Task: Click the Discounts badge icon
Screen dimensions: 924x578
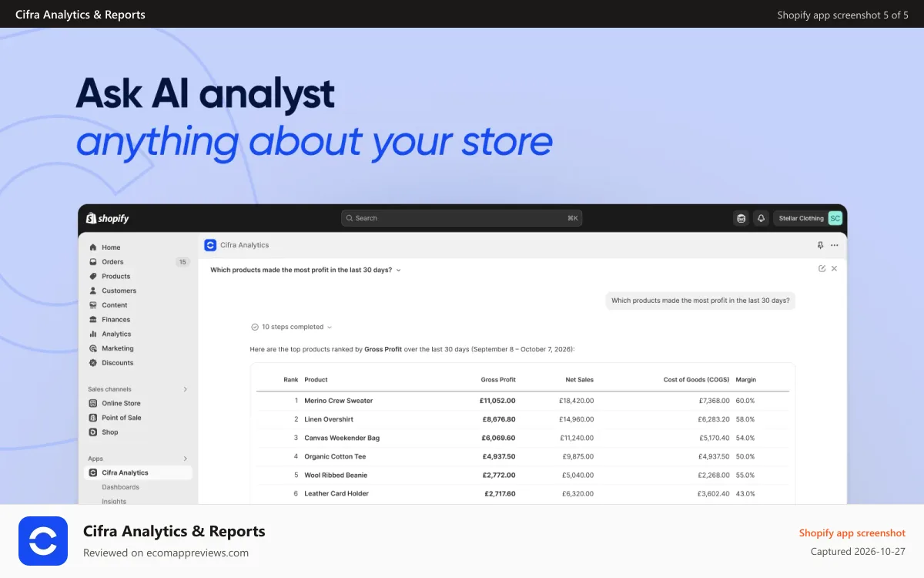Action: pyautogui.click(x=93, y=362)
